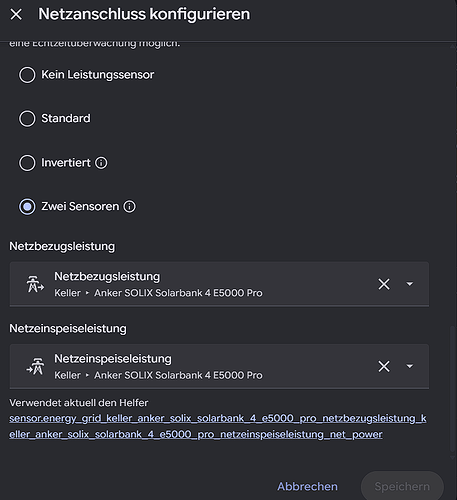Image resolution: width=457 pixels, height=500 pixels.
Task: Clear the Netzbezugsleistung sensor selection
Action: point(384,284)
